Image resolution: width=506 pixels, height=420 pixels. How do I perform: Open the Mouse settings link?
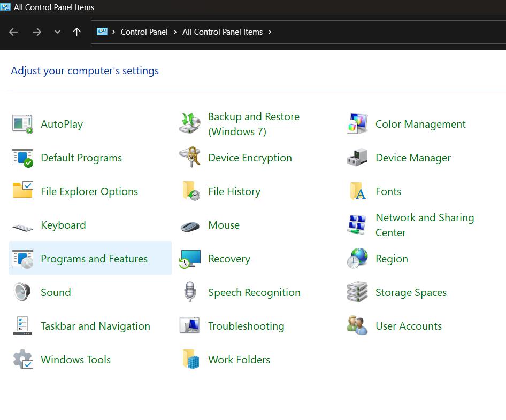tap(224, 225)
